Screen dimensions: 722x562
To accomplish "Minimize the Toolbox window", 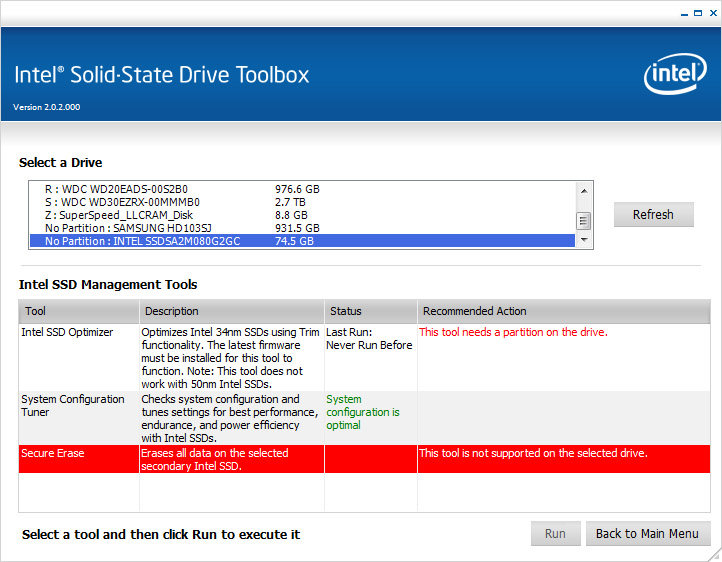I will (x=684, y=14).
